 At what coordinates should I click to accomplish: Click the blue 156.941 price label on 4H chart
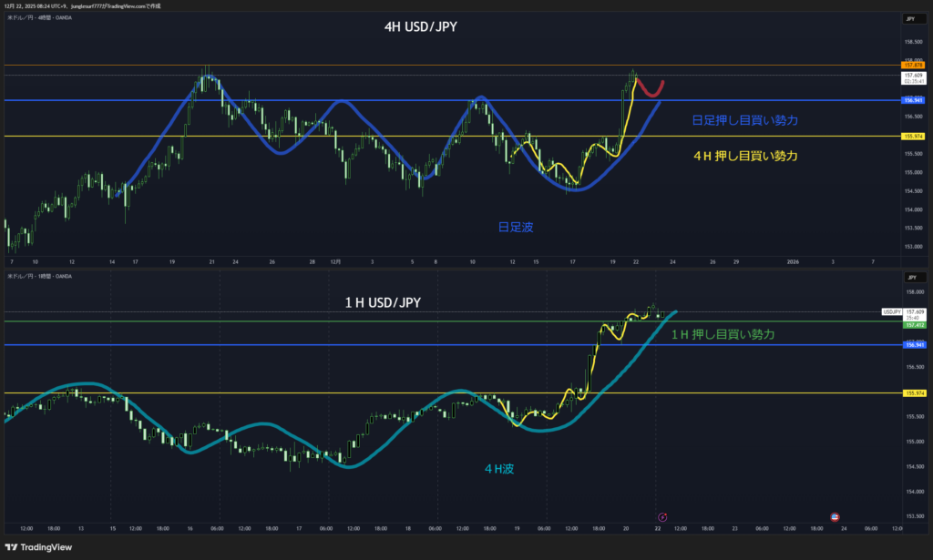pos(911,100)
